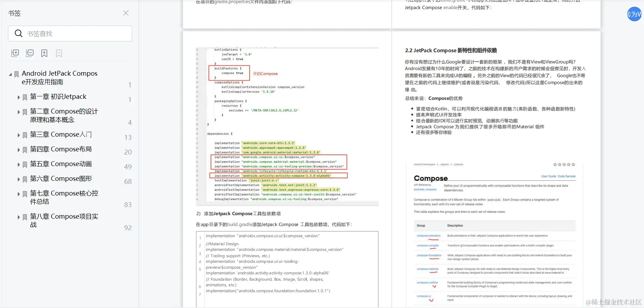Expand 第二章 Compose的设计原理和基本概念

[19, 112]
